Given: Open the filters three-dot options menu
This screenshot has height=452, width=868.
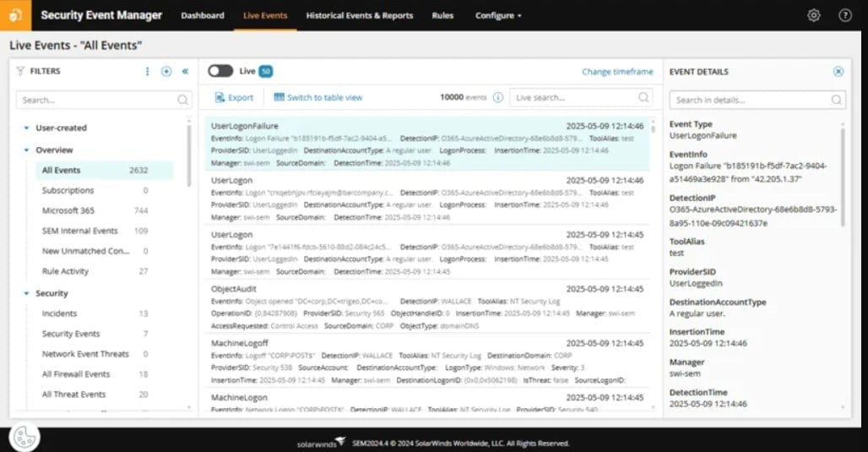Looking at the screenshot, I should [147, 72].
